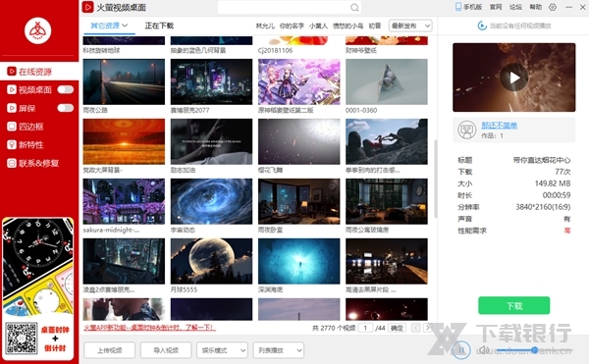
Task: Select the 深渊海底 thumbnail
Action: [x=299, y=261]
